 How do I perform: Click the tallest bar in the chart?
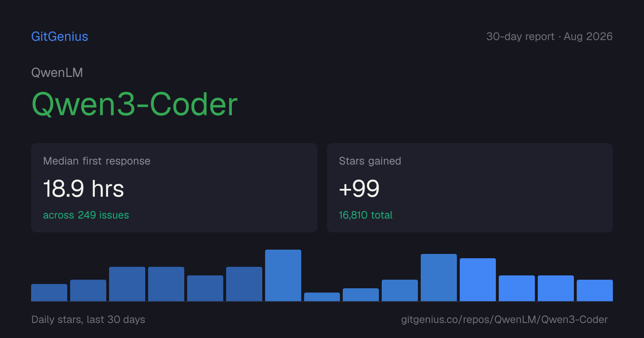(x=283, y=275)
